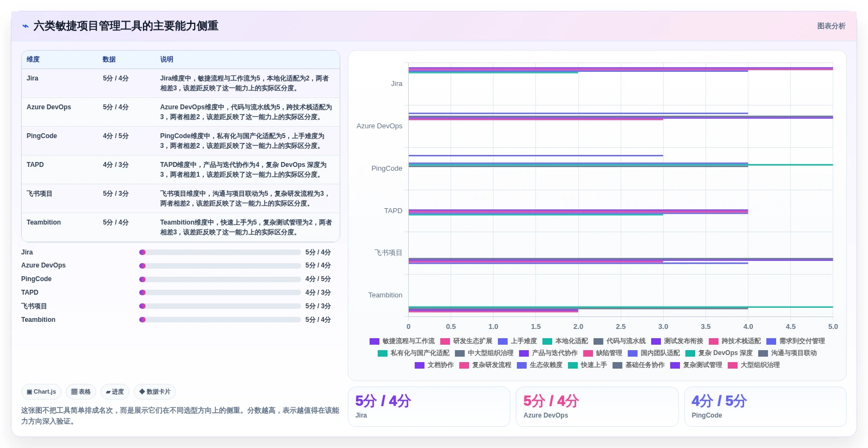Toggle the 复杂研发流程 legend entry
This screenshot has width=868, height=448.
(485, 365)
